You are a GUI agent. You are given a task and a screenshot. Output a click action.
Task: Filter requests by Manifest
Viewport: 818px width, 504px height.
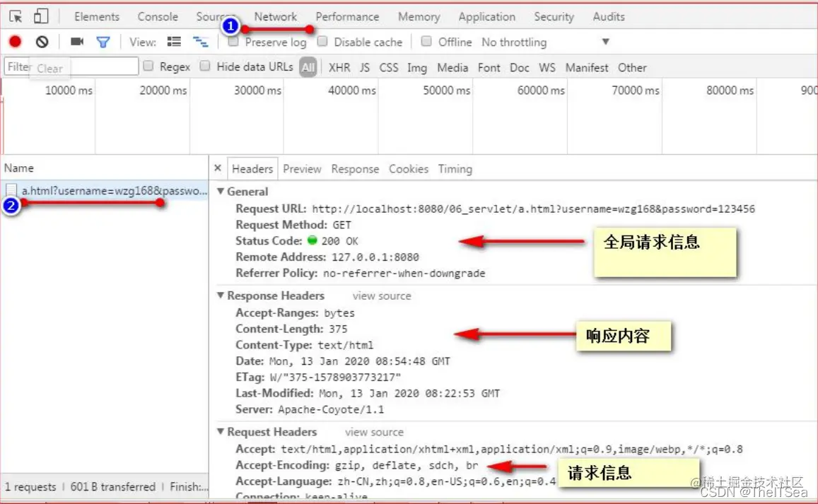586,67
